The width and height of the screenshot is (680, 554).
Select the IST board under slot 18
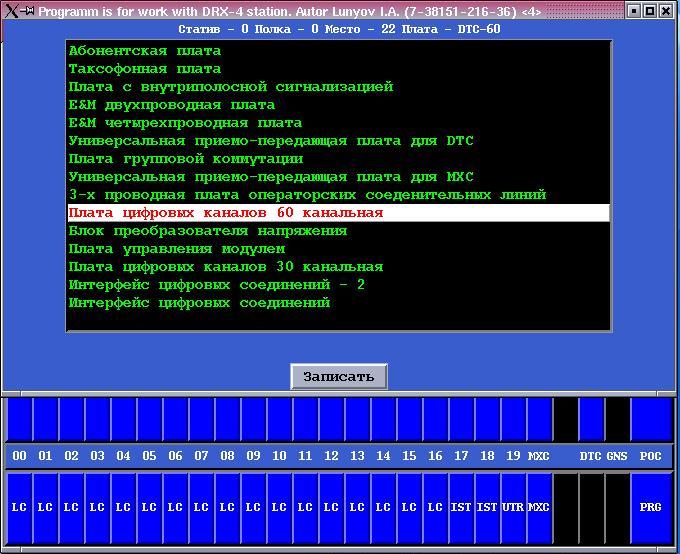tap(487, 508)
